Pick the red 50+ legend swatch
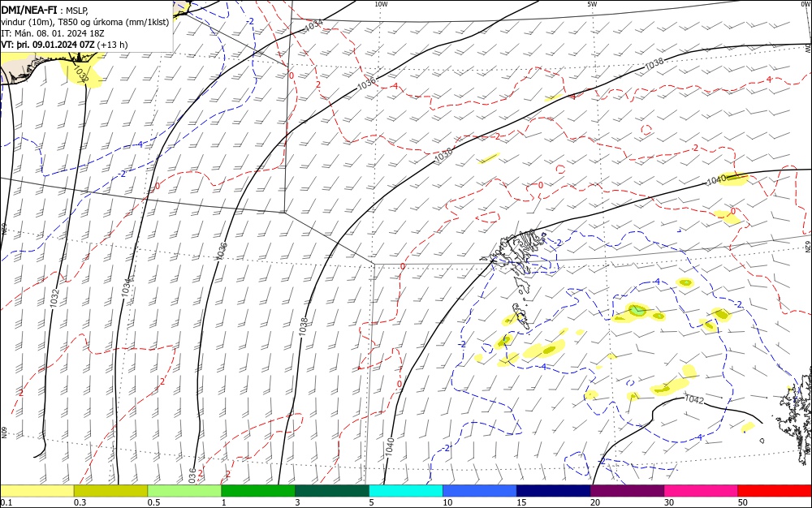Screen dimensions: 812x508 pyautogui.click(x=775, y=491)
